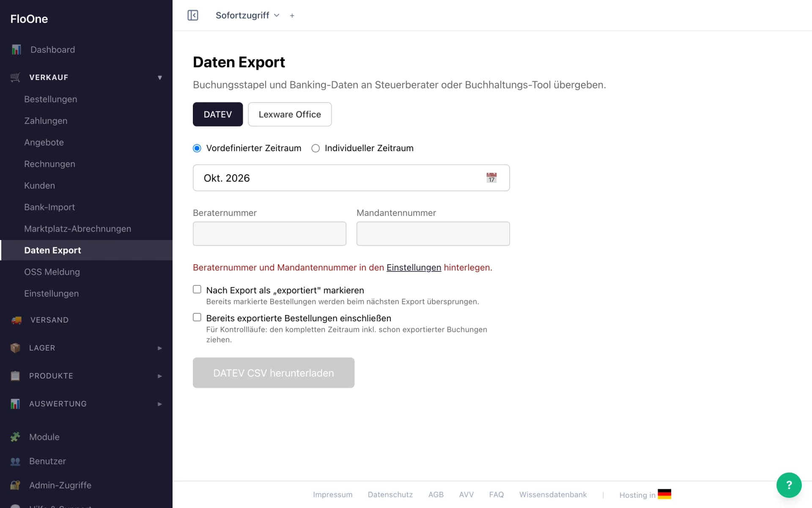Screen dimensions: 812x508
Task: Click the German flag hosting icon
Action: pyautogui.click(x=664, y=494)
